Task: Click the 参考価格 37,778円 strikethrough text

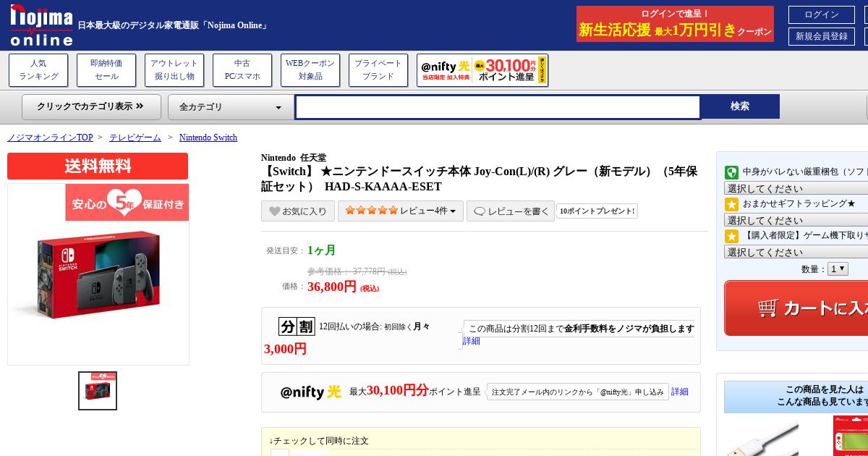Action: [357, 271]
